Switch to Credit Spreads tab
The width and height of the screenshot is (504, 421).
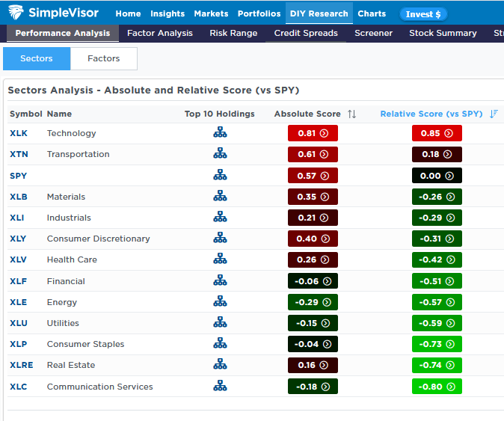306,33
